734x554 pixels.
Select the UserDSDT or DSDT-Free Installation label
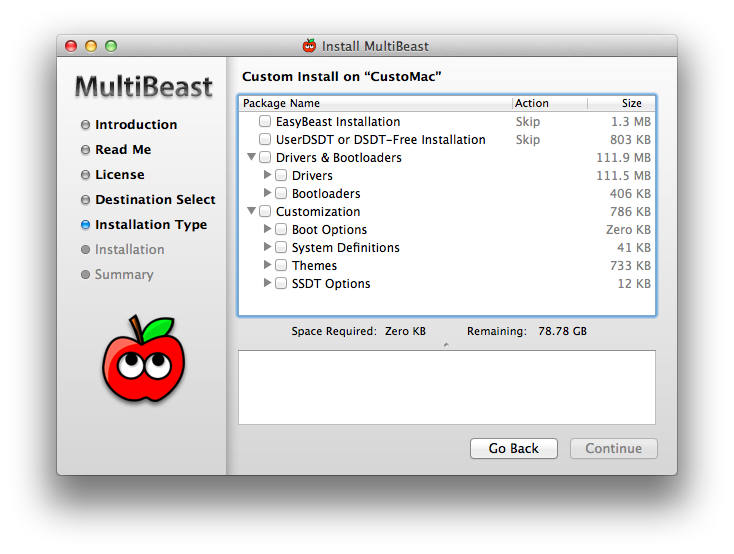pos(381,140)
